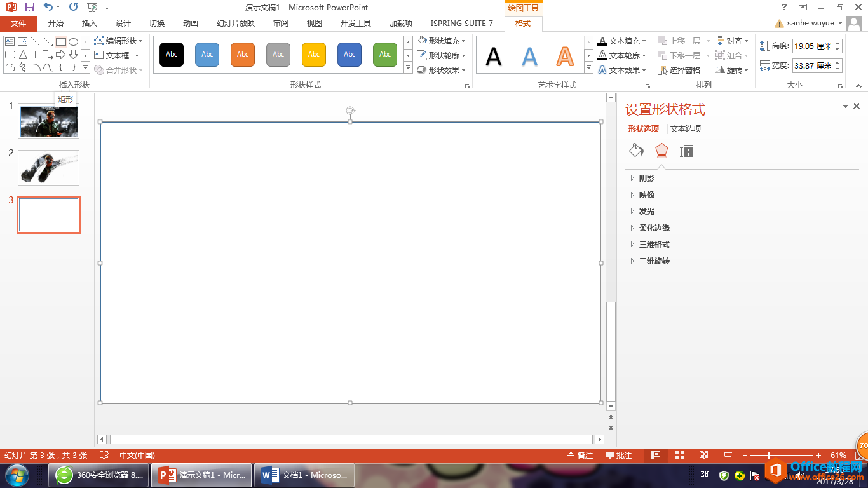Open Fill & Line icon in format pane
This screenshot has height=488, width=868.
click(x=636, y=151)
